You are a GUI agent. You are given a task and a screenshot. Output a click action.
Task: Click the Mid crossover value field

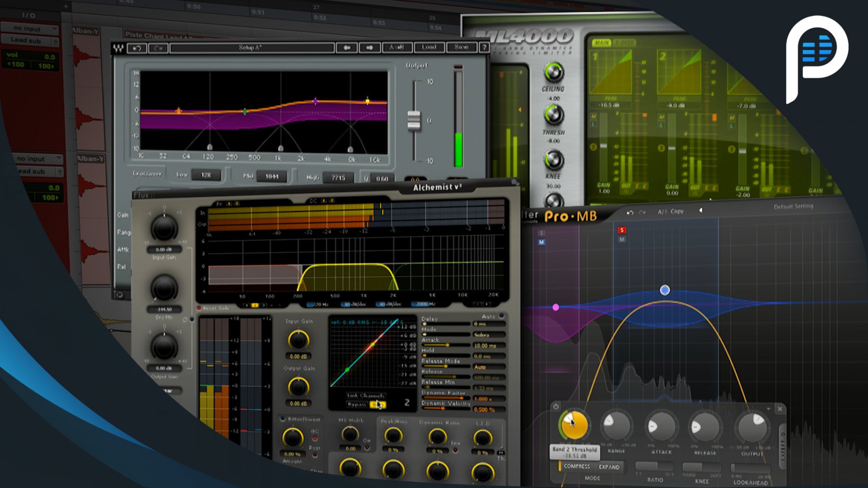[x=272, y=176]
